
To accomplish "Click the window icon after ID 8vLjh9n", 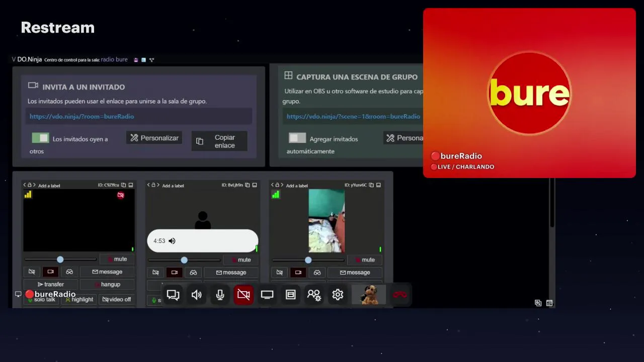I will (255, 185).
